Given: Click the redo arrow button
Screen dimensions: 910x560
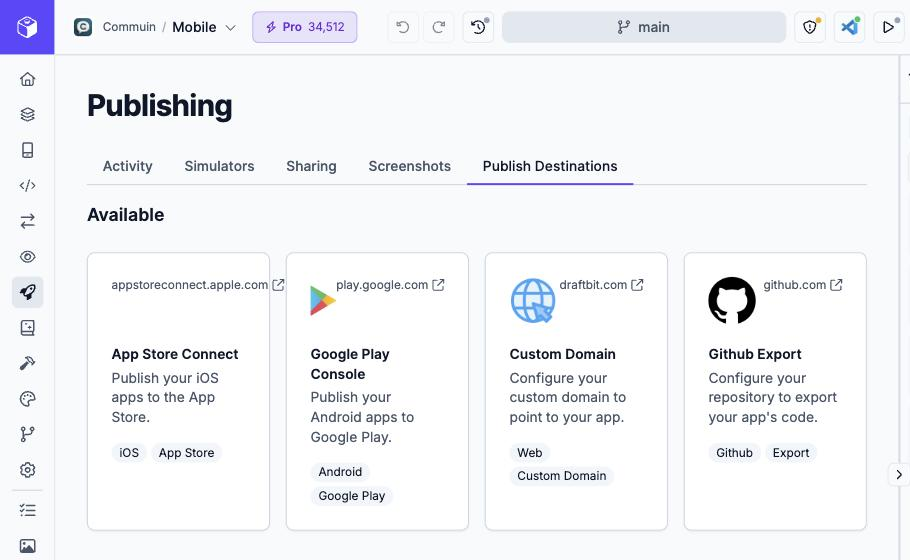Looking at the screenshot, I should pos(439,27).
